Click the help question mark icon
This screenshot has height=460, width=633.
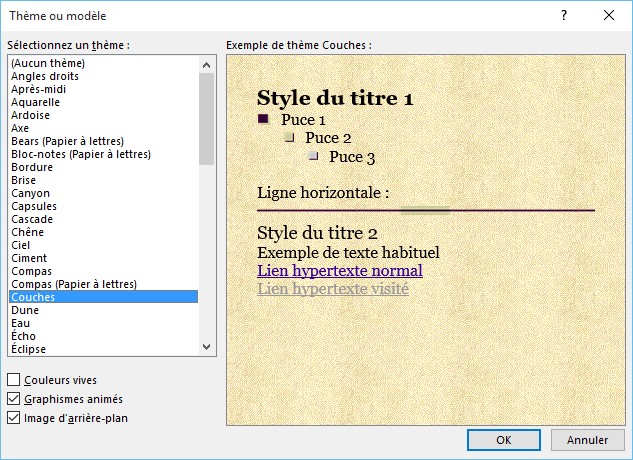564,15
